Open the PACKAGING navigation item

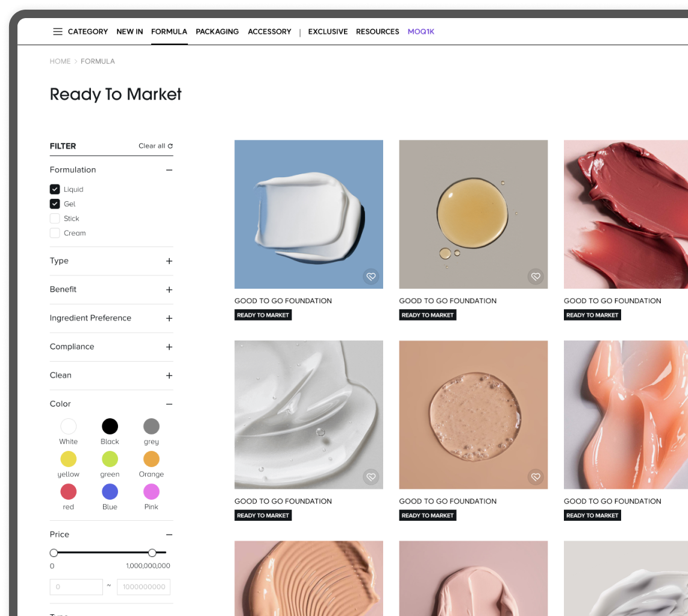[x=217, y=31]
